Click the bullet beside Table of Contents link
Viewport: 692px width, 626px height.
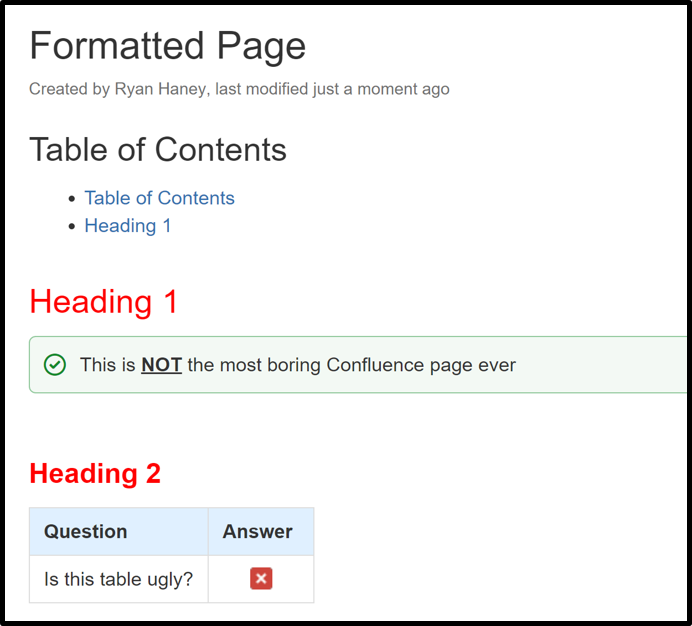coord(71,199)
